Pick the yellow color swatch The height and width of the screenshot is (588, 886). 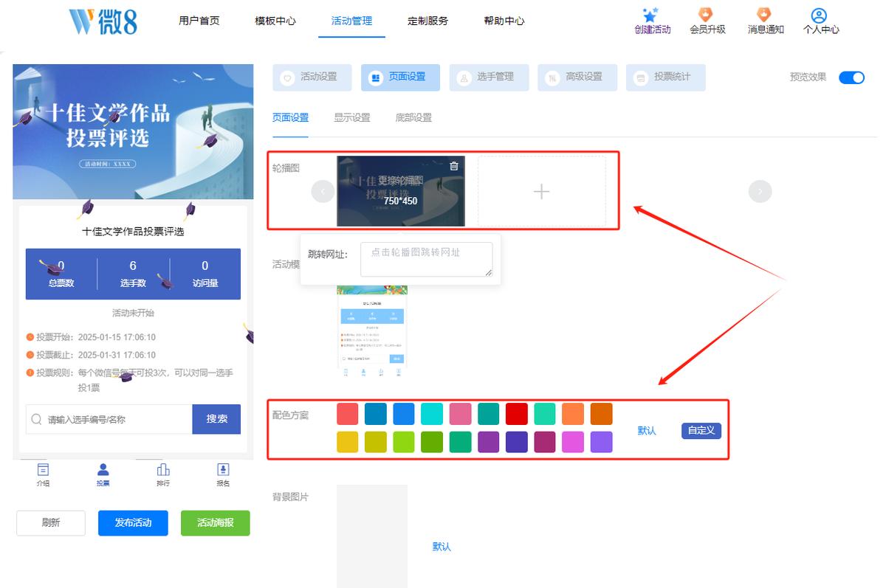pos(348,442)
